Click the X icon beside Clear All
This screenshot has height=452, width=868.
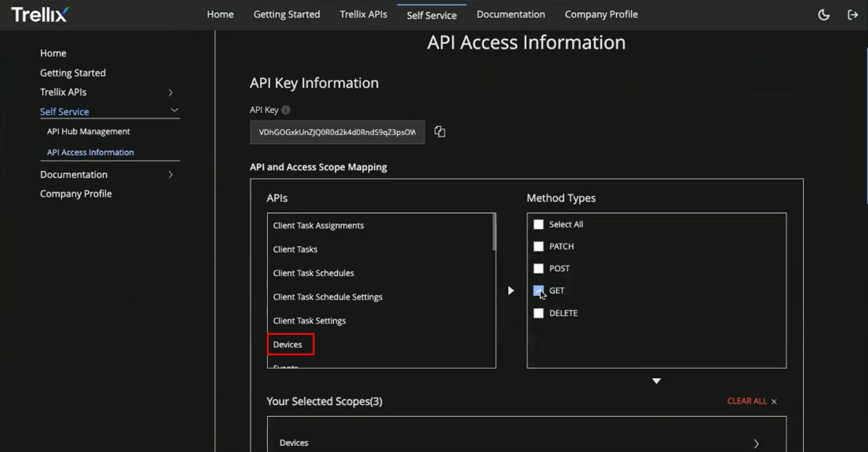(x=774, y=402)
